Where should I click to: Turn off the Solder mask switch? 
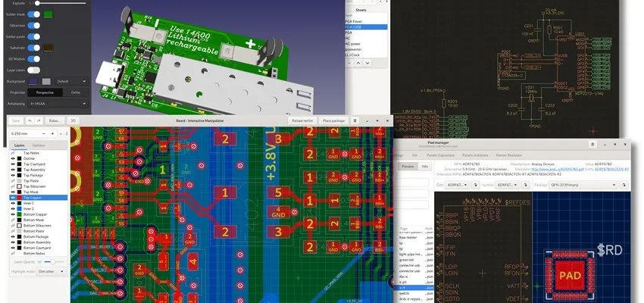point(33,14)
